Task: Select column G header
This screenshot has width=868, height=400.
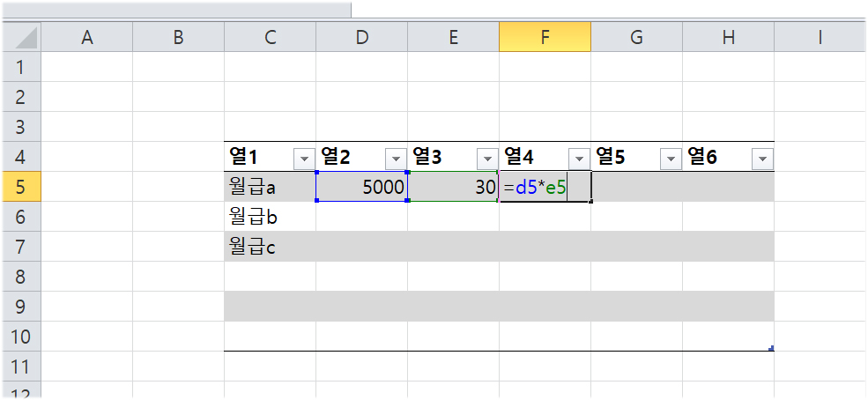Action: [x=636, y=37]
